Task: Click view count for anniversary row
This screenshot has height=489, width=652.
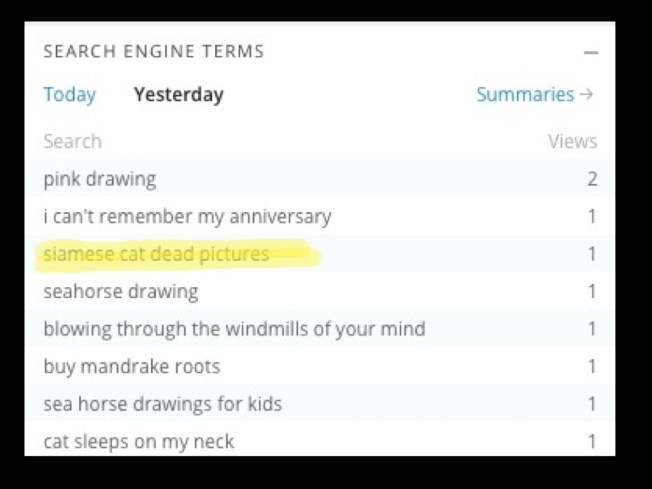Action: [x=592, y=216]
